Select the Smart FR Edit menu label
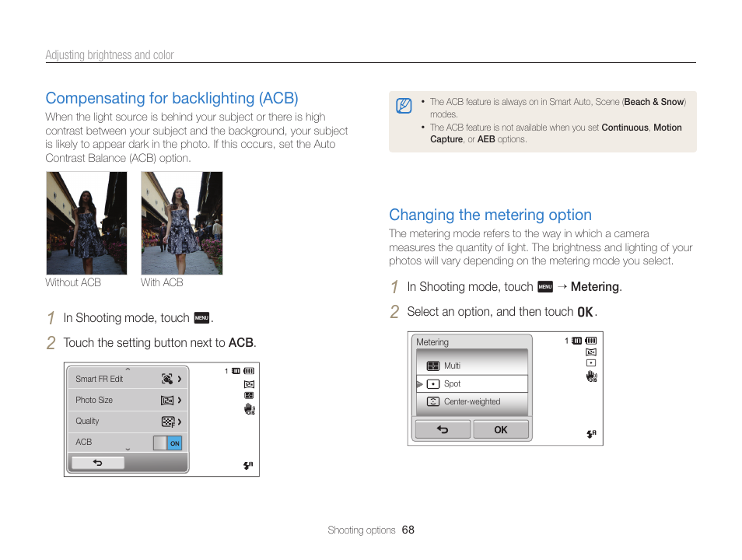The image size is (742, 560). 99,379
